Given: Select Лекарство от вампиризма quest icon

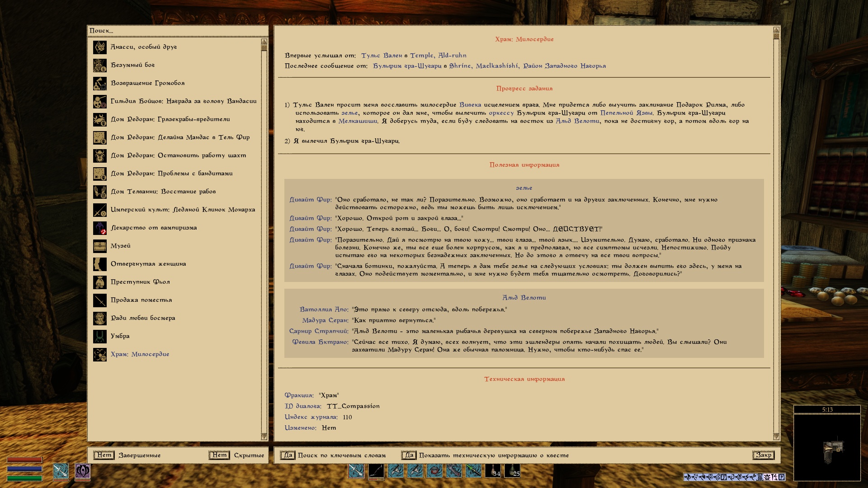Looking at the screenshot, I should click(99, 228).
